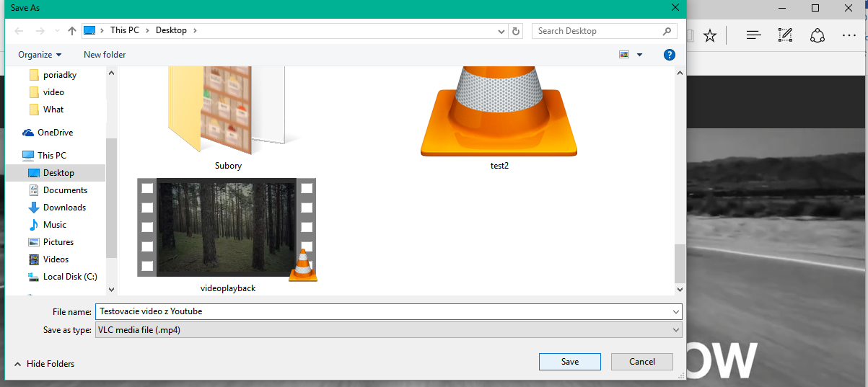The height and width of the screenshot is (387, 868).
Task: Open Documents in navigation pane
Action: pos(65,190)
